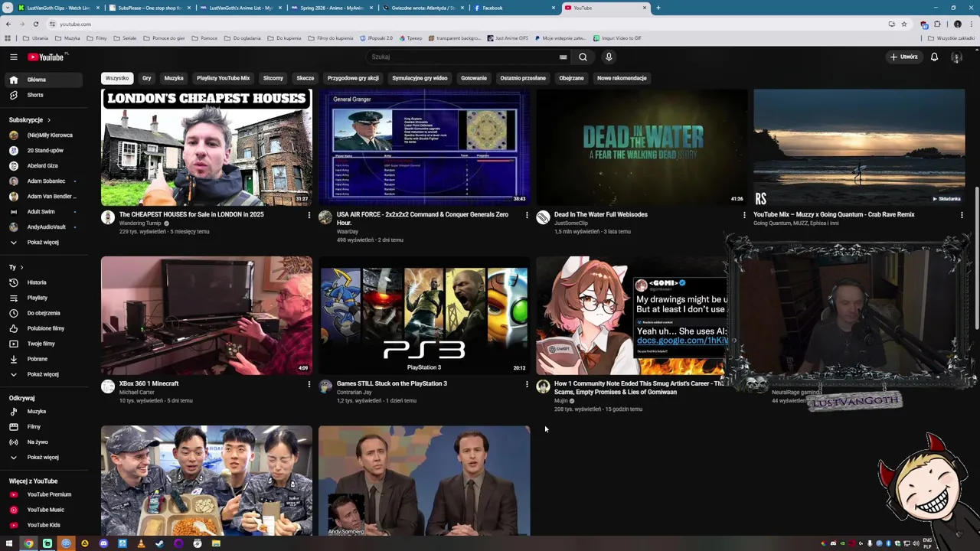This screenshot has width=980, height=551.
Task: Open more options for XBox 360 1 Minecraft
Action: (309, 385)
